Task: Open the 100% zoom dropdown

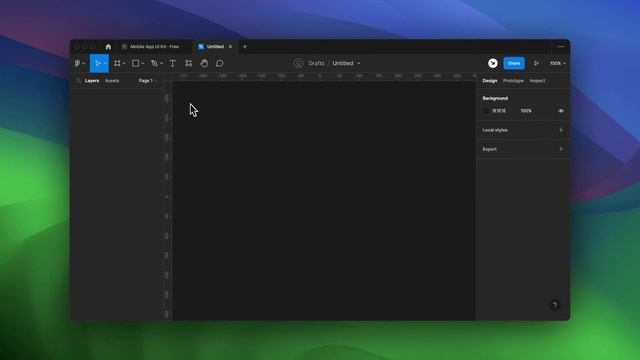Action: point(557,63)
